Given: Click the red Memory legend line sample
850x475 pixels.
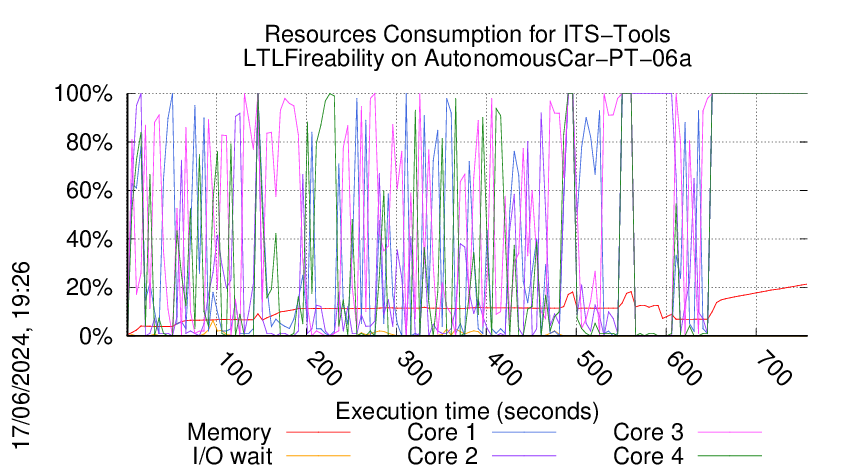Looking at the screenshot, I should click(x=318, y=432).
